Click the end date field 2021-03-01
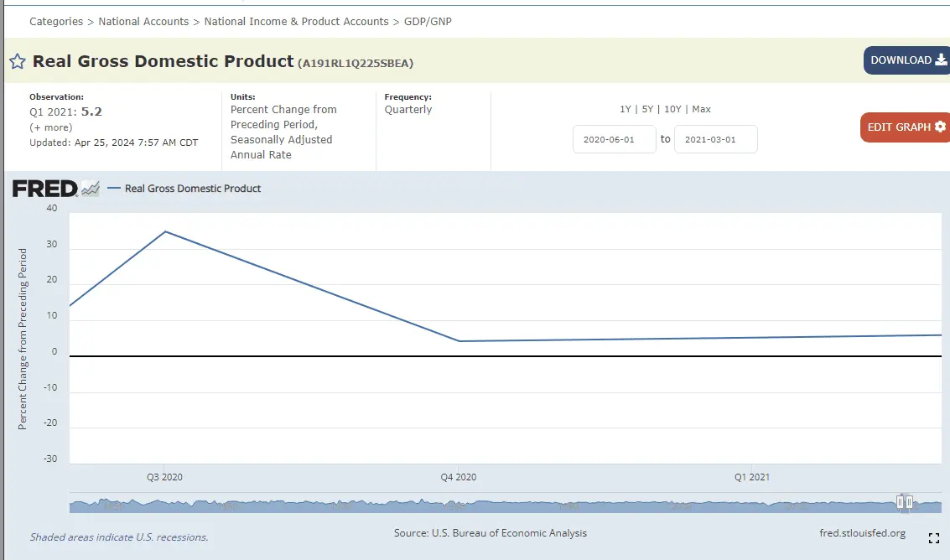Viewport: 950px width, 560px height. pos(715,139)
